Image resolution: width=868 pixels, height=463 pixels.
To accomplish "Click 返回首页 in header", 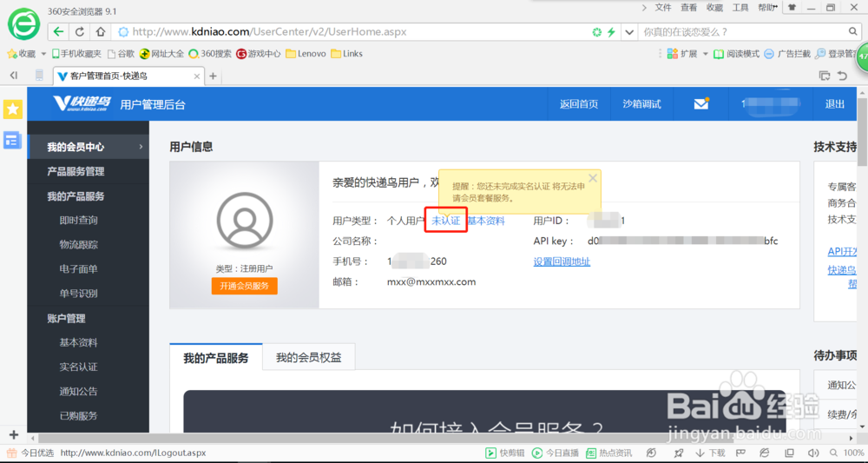I will pos(578,104).
